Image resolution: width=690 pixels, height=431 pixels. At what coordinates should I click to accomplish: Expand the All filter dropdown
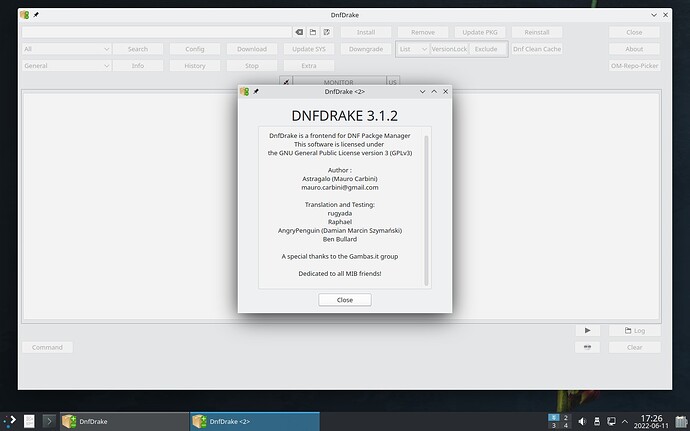click(66, 49)
